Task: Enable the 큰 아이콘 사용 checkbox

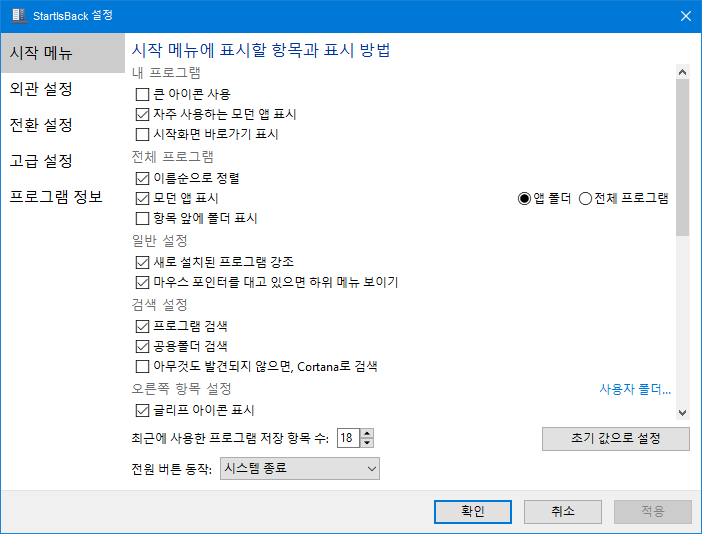Action: click(x=142, y=94)
